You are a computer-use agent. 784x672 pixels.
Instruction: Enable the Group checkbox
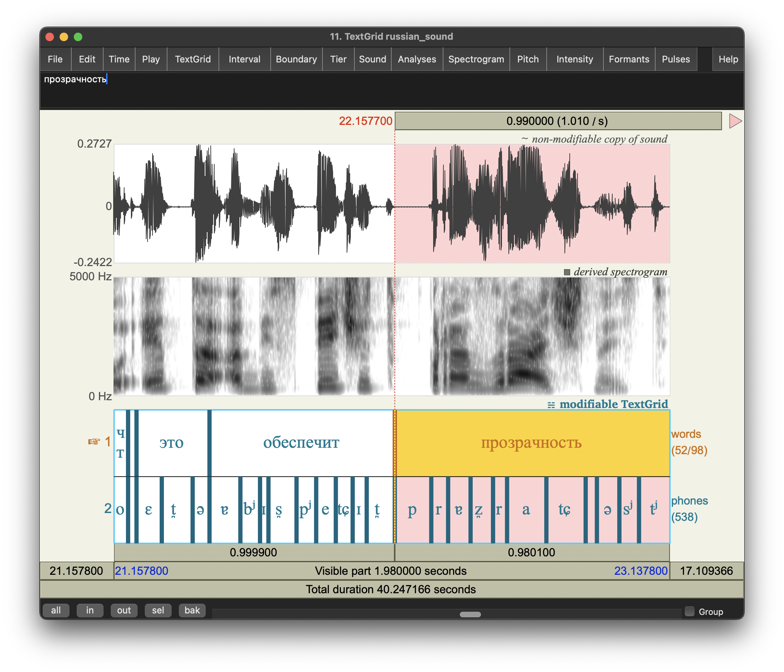(x=689, y=611)
